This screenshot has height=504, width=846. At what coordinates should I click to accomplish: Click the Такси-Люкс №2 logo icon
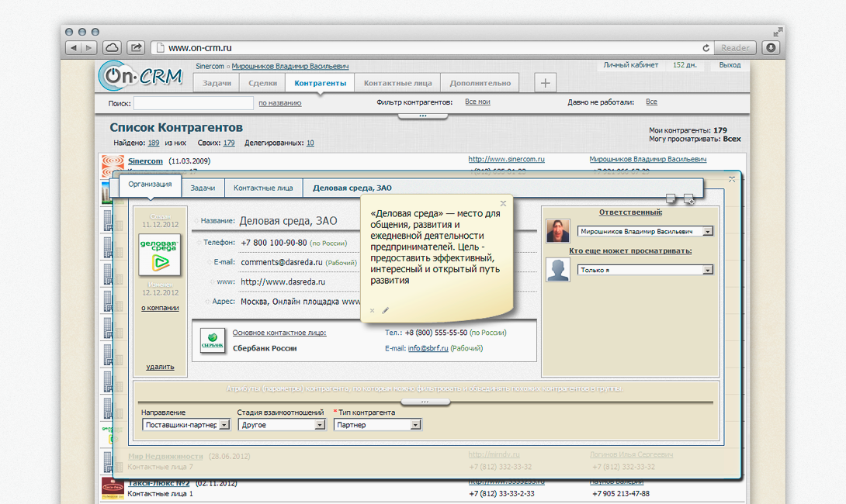pyautogui.click(x=113, y=488)
